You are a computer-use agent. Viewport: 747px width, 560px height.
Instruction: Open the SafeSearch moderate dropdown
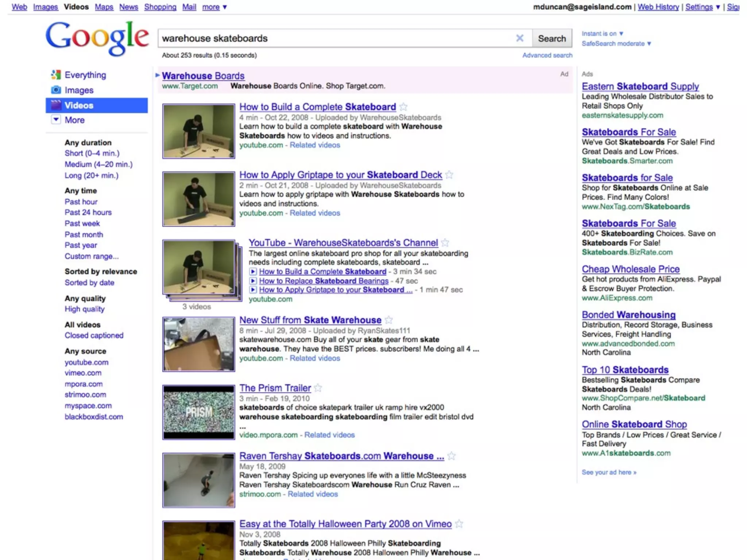[616, 44]
